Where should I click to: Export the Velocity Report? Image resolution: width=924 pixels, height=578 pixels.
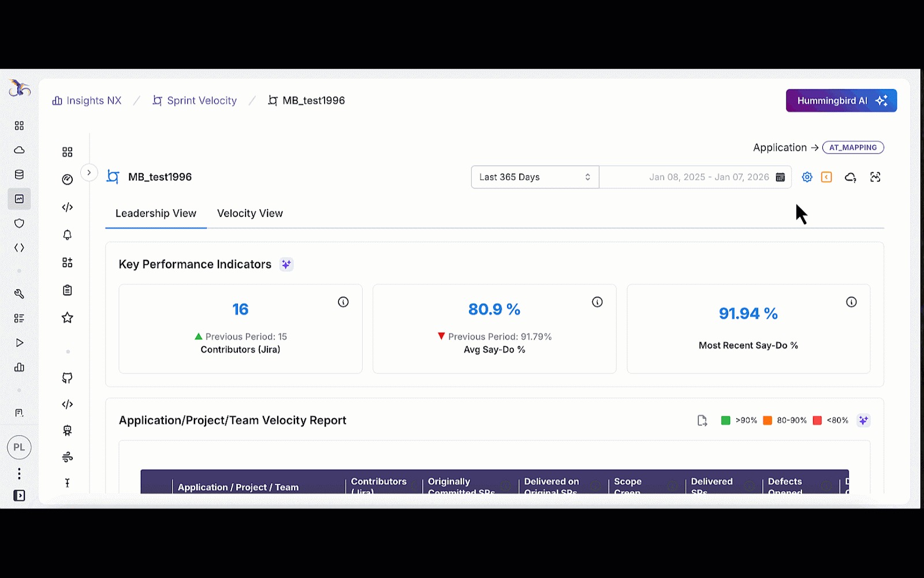point(702,420)
